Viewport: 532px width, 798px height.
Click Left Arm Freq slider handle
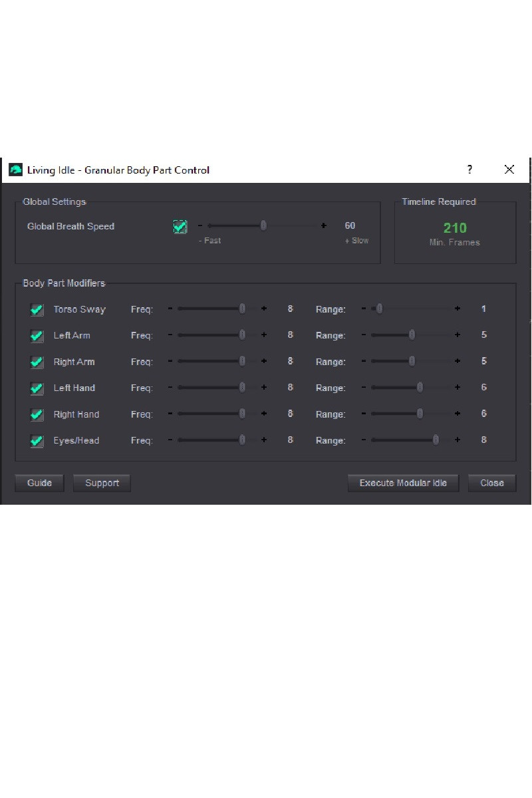[242, 334]
